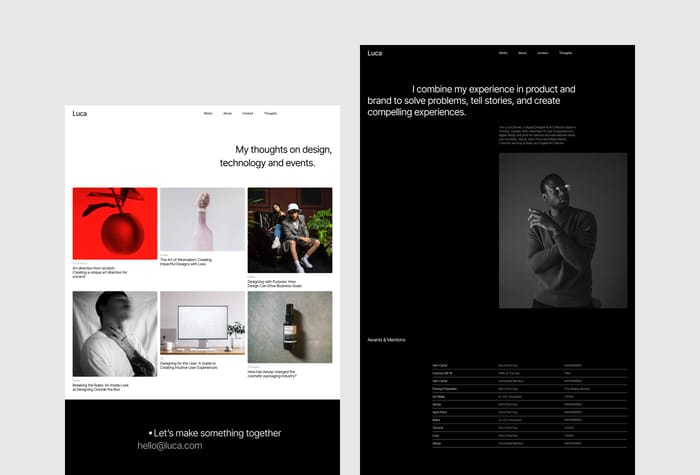700x475 pixels.
Task: Click the 'Awards & Mentions' heading
Action: (386, 340)
